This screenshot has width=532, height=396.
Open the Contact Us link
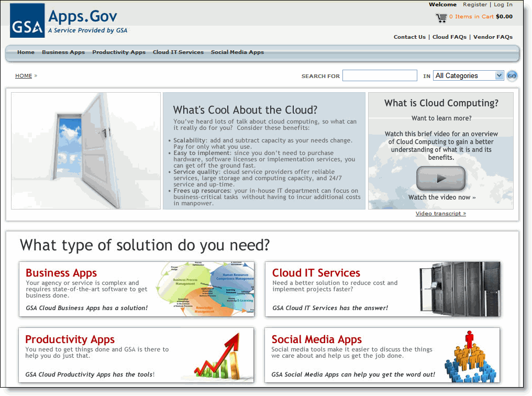pyautogui.click(x=409, y=37)
